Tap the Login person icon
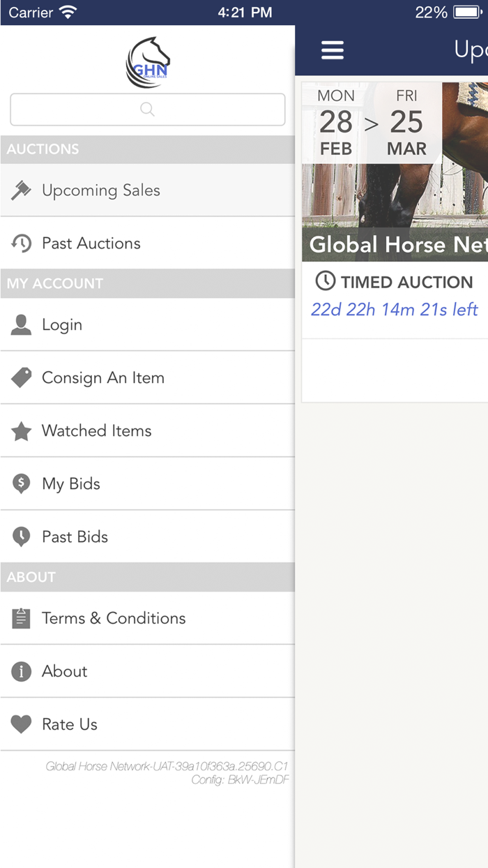The image size is (488, 868). (x=21, y=324)
